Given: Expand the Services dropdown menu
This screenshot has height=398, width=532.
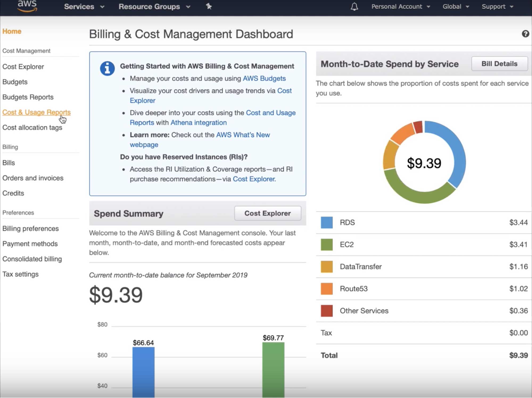Looking at the screenshot, I should coord(84,6).
